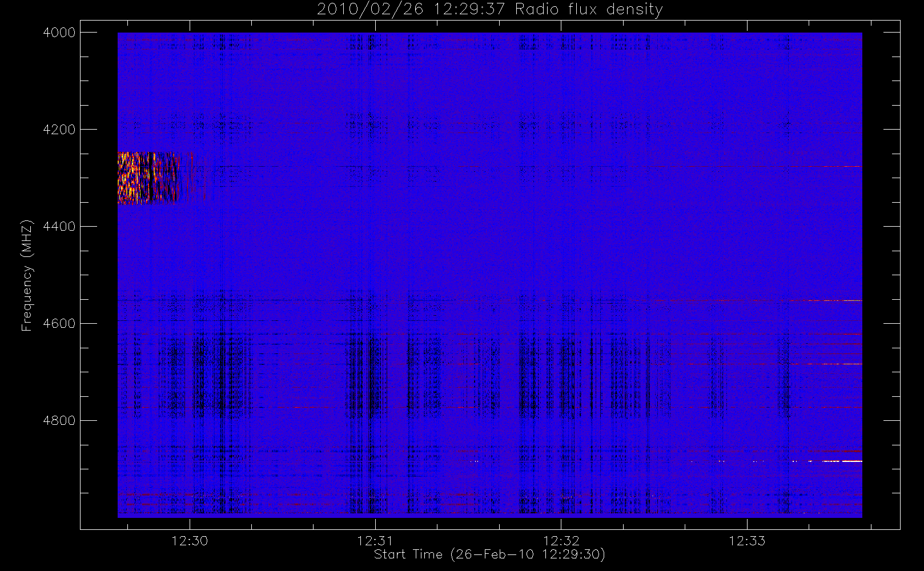Click the 'Frequency (MHZ)' axis title

tap(27, 275)
